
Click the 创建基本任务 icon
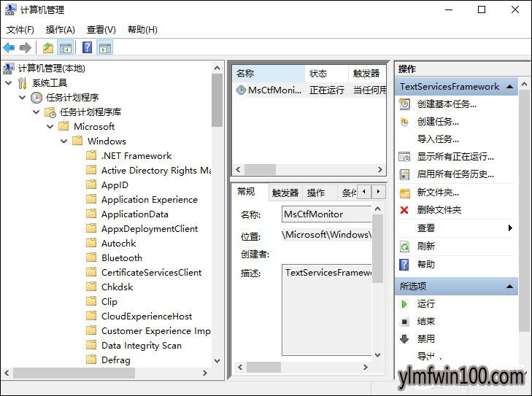point(404,104)
